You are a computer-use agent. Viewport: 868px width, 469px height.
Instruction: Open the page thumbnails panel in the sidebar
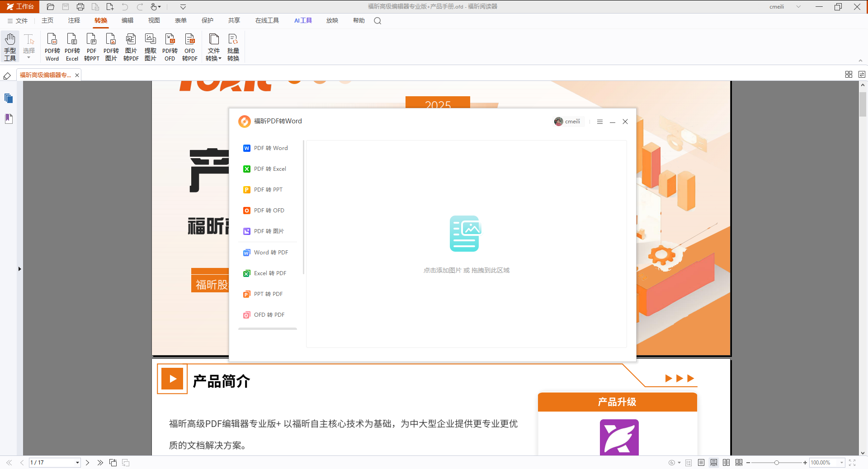[9, 98]
